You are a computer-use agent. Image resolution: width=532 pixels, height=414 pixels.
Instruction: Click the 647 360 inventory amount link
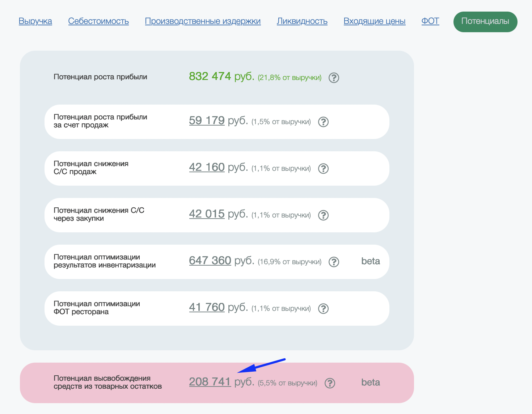click(x=210, y=261)
